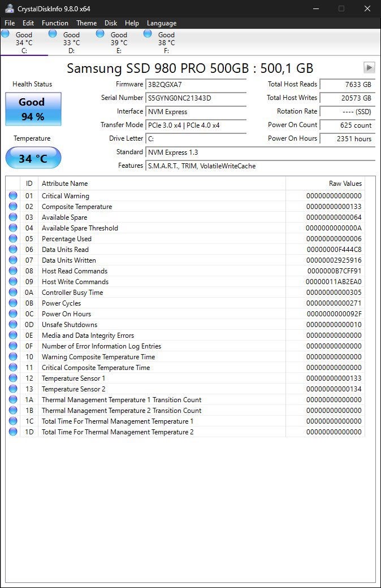Screen dimensions: 381x588
Task: Click the Good 94 % health status button
Action: click(x=33, y=109)
